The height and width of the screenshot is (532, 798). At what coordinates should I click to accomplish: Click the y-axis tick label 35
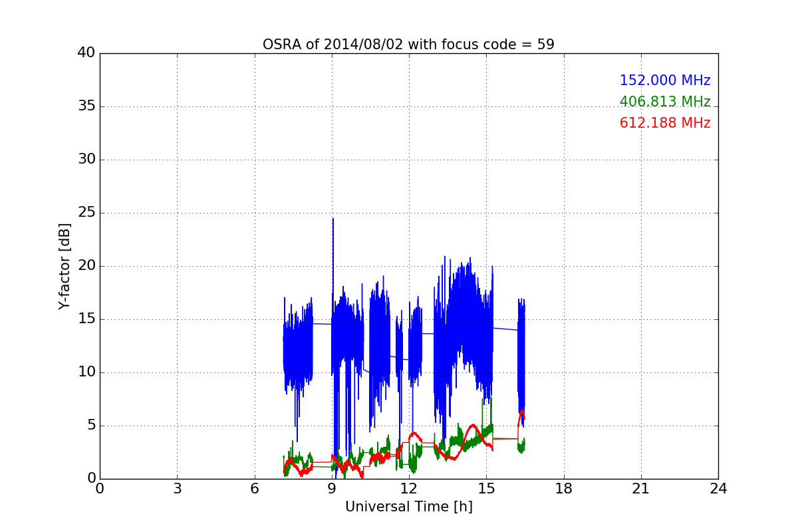(x=86, y=106)
